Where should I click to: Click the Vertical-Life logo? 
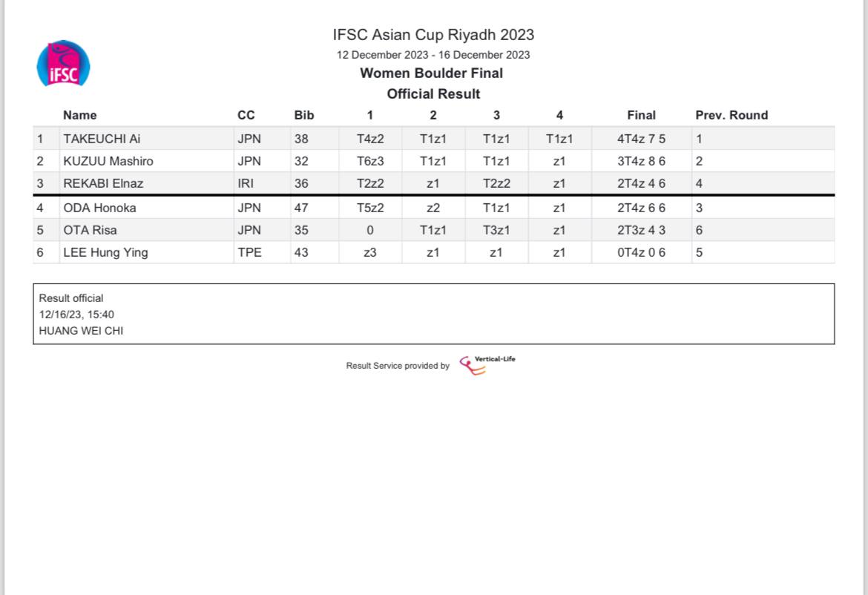pyautogui.click(x=487, y=364)
